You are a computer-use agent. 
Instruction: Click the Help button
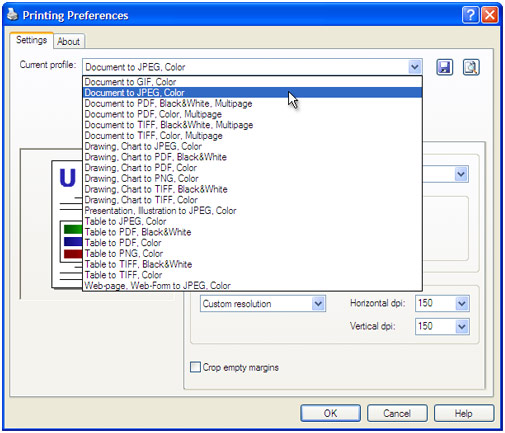pos(464,413)
